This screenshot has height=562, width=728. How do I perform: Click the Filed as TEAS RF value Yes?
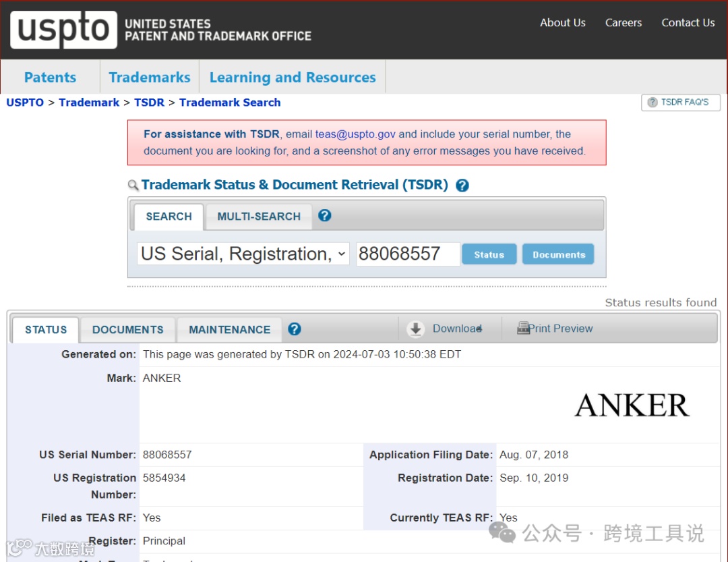152,518
